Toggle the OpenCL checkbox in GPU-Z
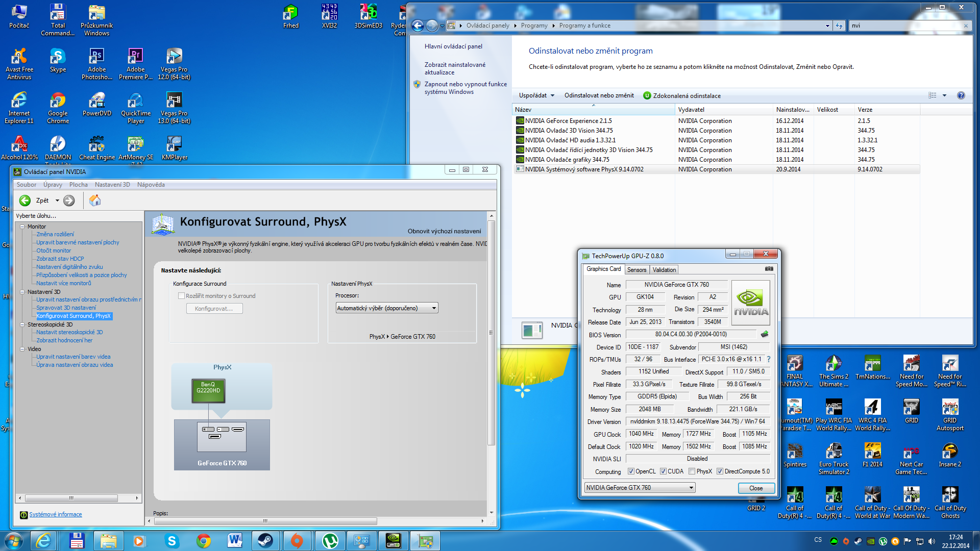 click(x=631, y=471)
